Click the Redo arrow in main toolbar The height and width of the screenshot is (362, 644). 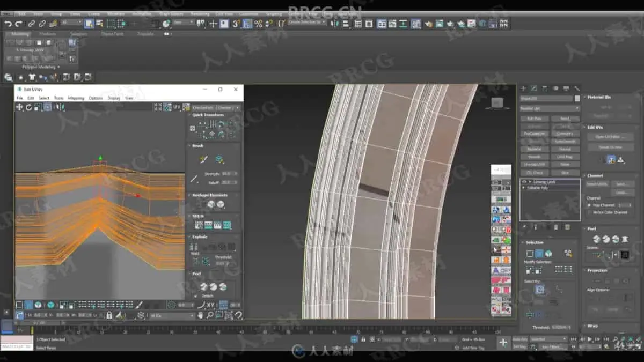pos(19,24)
